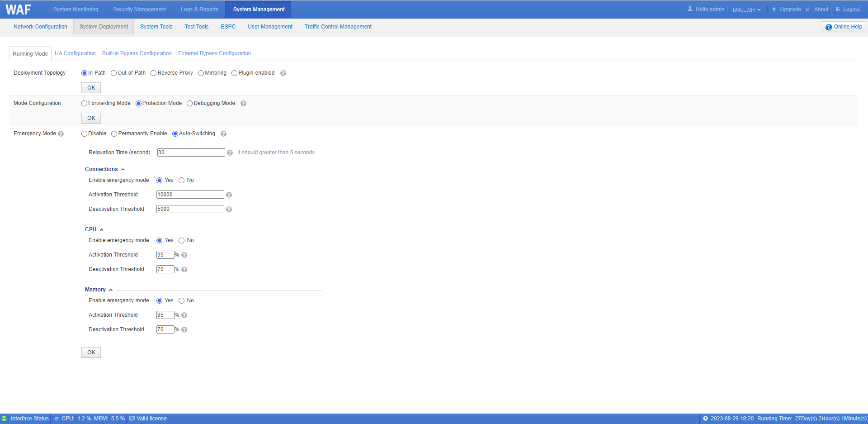Screen dimensions: 868x424
Task: Click help icon for Connections Activation Threshold
Action: [229, 195]
